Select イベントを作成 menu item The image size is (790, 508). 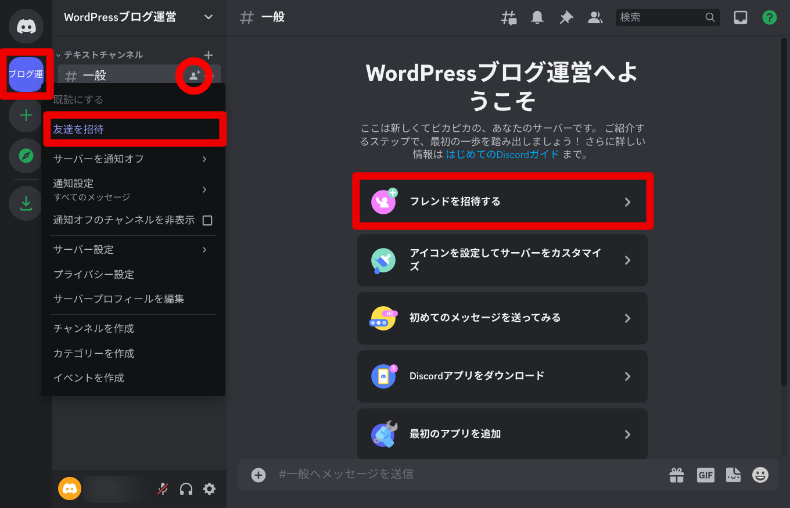(x=133, y=378)
